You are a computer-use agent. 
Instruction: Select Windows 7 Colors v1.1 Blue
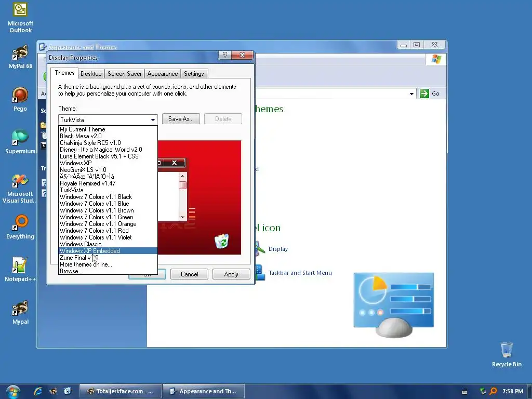tap(108, 204)
